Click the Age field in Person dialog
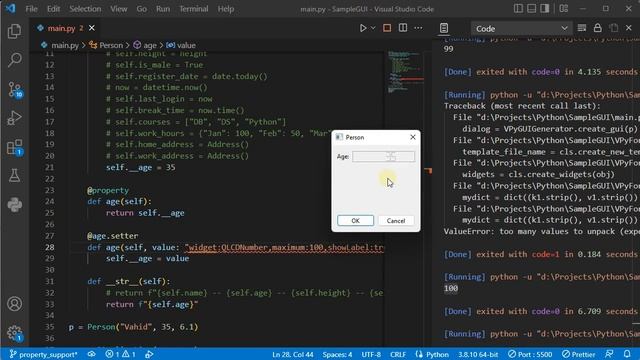The image size is (640, 360). [x=384, y=156]
